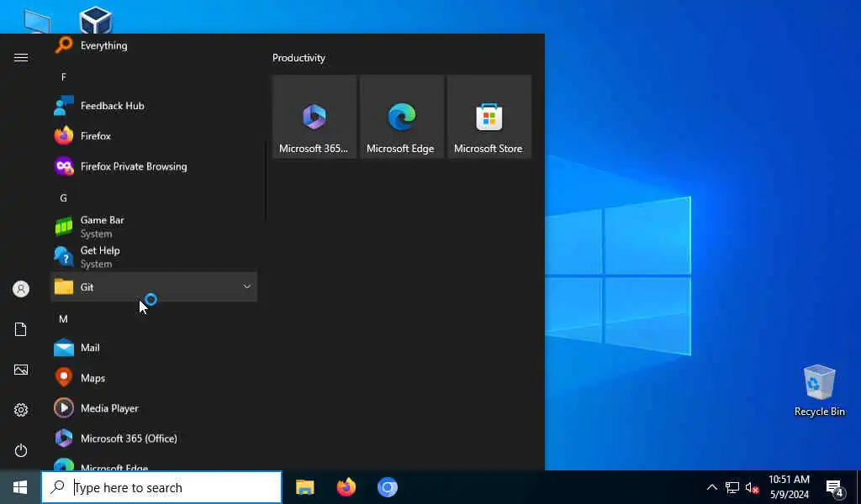Open the Microsoft Edge tile

(402, 117)
